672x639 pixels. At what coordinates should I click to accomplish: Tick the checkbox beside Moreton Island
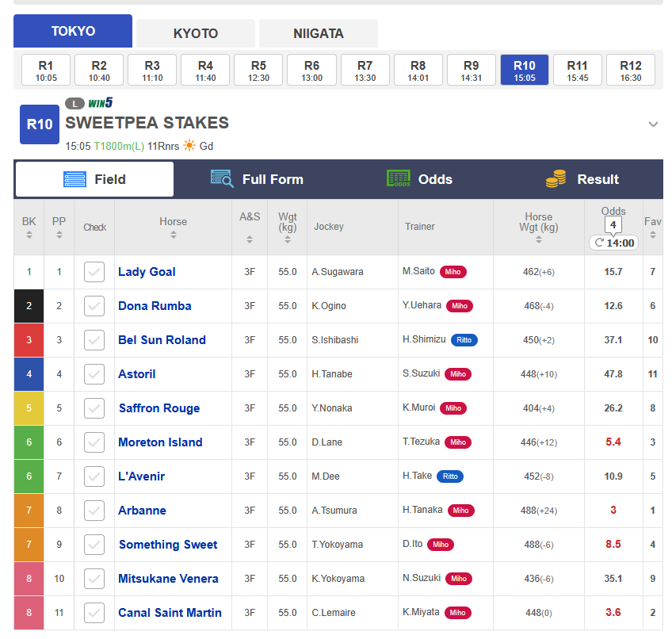94,442
